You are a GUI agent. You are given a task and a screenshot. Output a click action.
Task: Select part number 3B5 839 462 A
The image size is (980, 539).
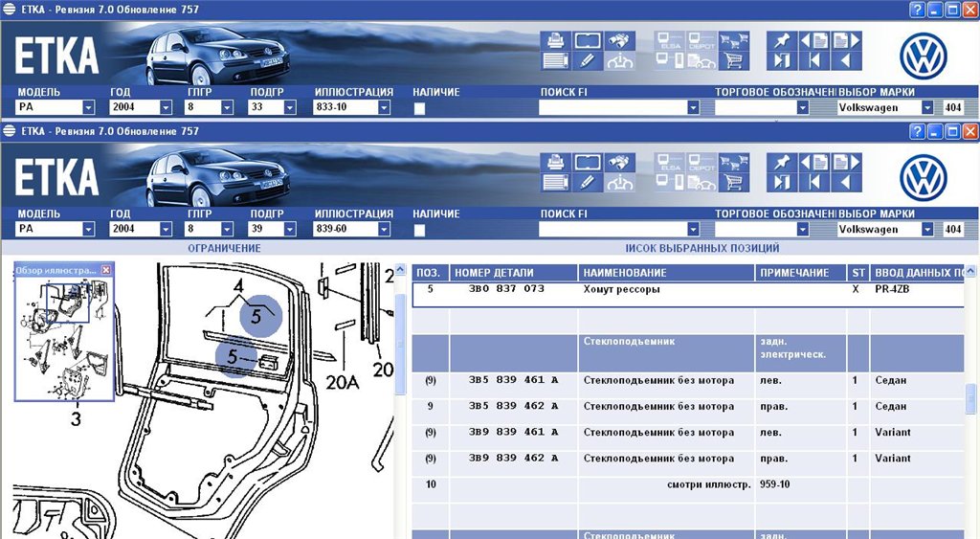coord(513,406)
